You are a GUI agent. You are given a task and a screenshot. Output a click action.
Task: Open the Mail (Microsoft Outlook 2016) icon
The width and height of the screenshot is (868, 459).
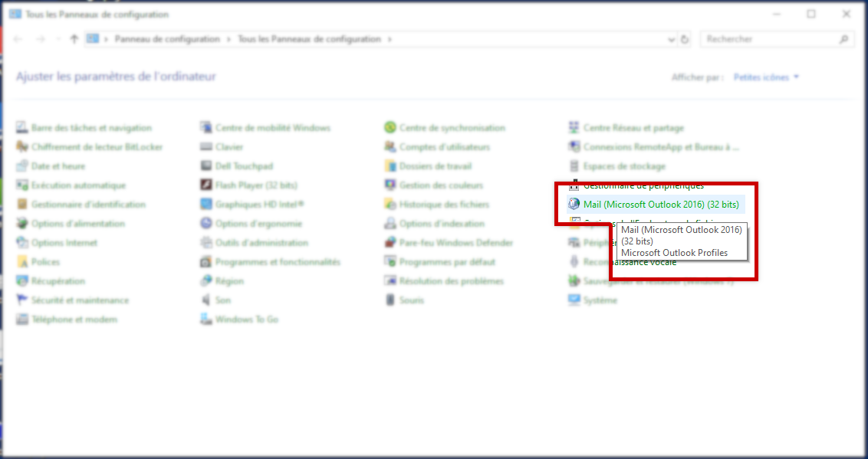click(x=574, y=205)
